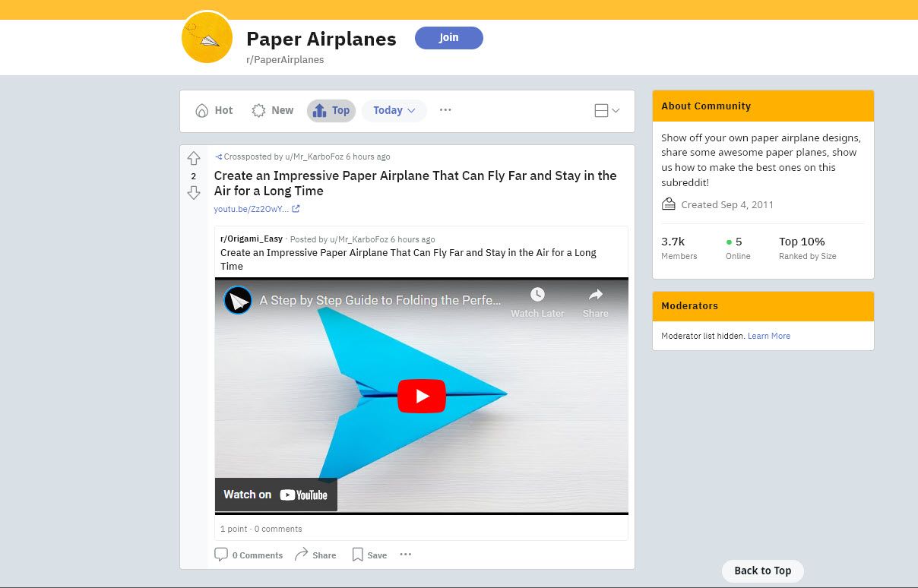The image size is (918, 588).
Task: Click the Back to Top button
Action: click(762, 571)
